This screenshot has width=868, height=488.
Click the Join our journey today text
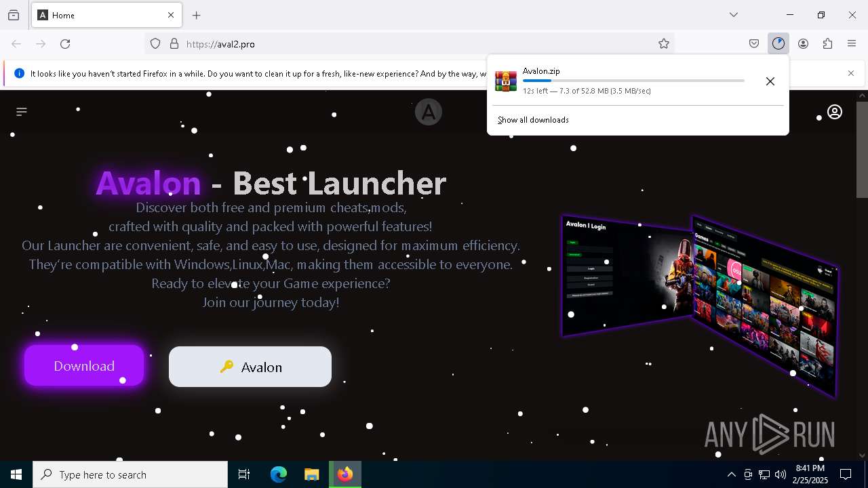(x=271, y=302)
